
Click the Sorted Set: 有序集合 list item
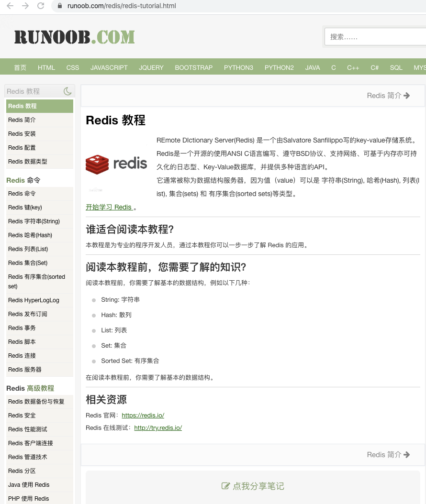130,361
